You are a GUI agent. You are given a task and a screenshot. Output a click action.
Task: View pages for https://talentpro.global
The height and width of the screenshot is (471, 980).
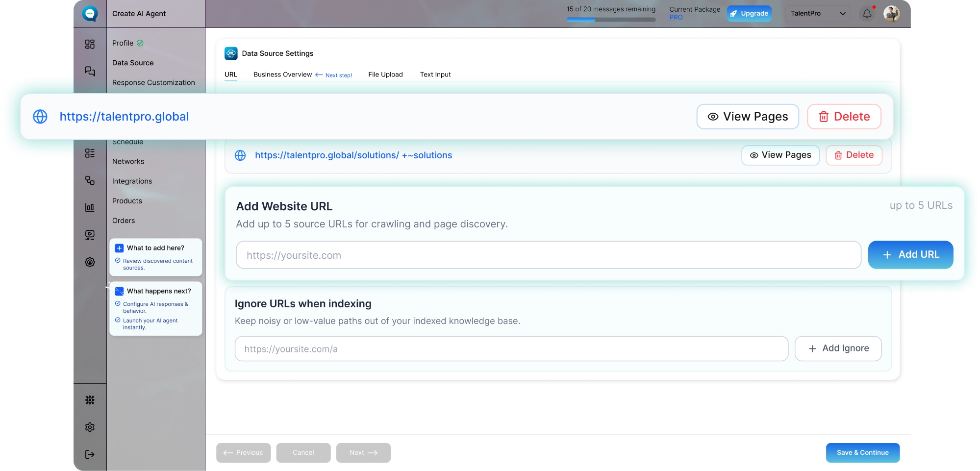(x=748, y=117)
